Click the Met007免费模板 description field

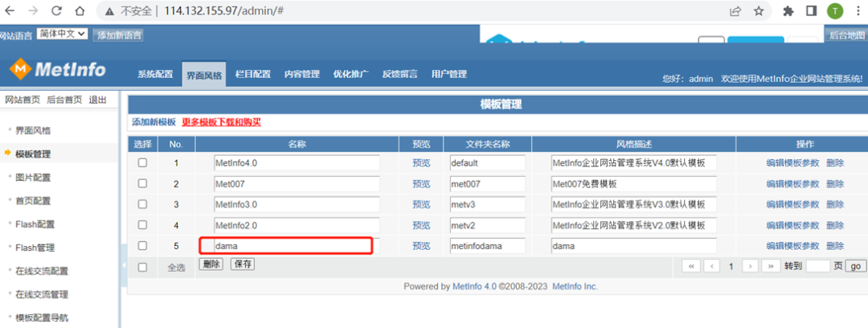pos(634,183)
